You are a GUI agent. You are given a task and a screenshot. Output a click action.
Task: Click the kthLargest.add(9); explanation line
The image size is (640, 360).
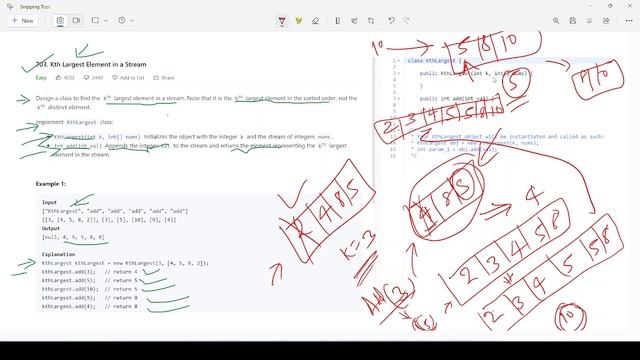(90, 298)
